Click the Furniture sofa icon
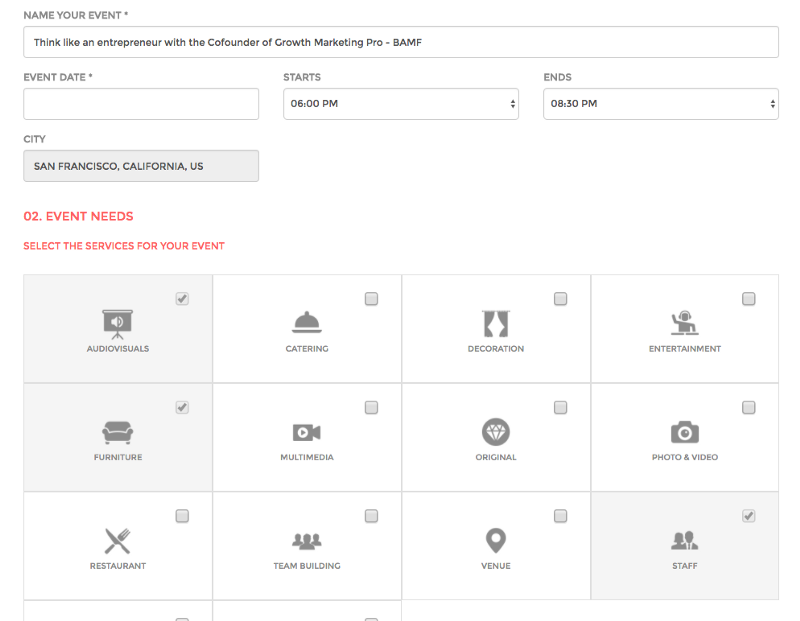 pyautogui.click(x=117, y=432)
